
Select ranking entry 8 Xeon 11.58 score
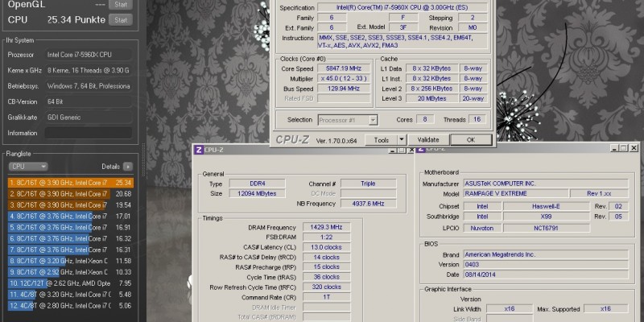tap(70, 261)
